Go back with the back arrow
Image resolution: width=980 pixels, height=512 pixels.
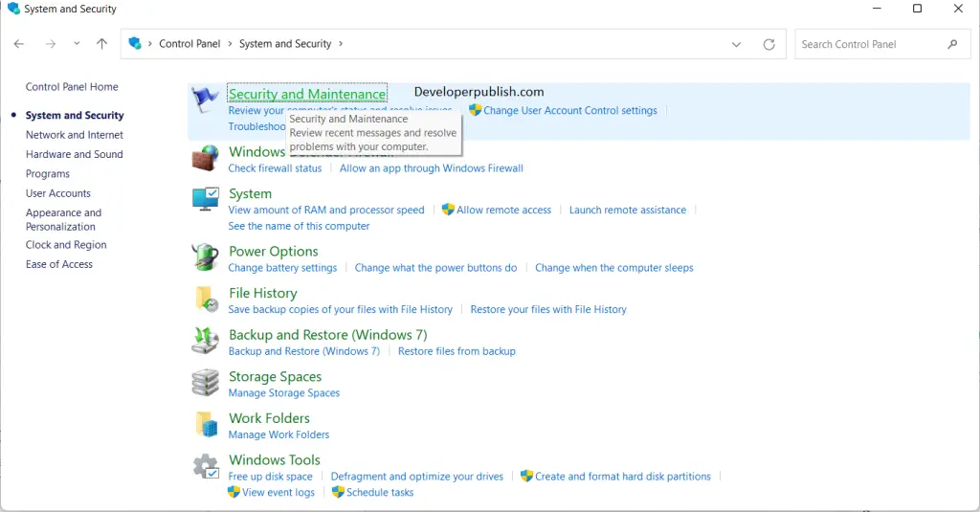point(19,44)
